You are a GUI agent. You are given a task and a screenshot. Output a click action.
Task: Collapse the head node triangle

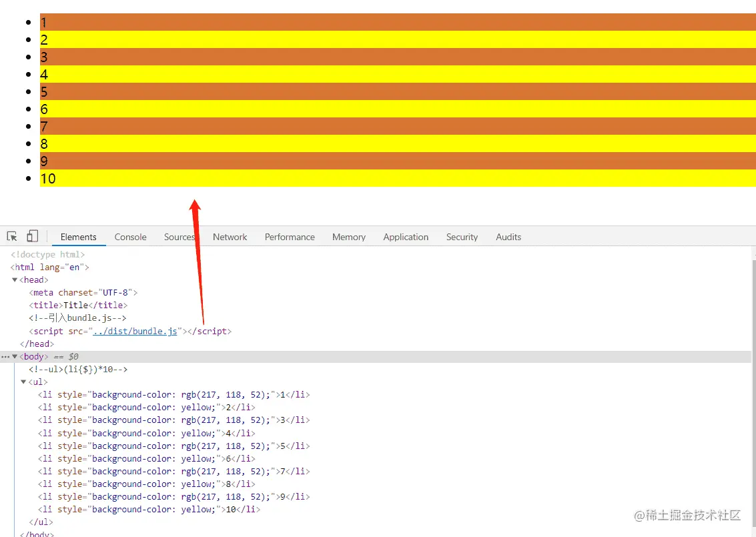pyautogui.click(x=15, y=280)
